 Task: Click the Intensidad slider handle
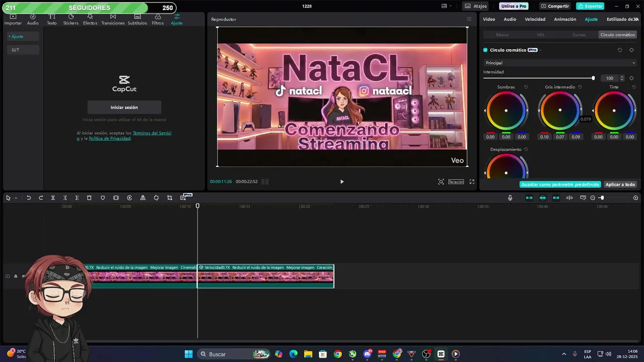point(593,78)
